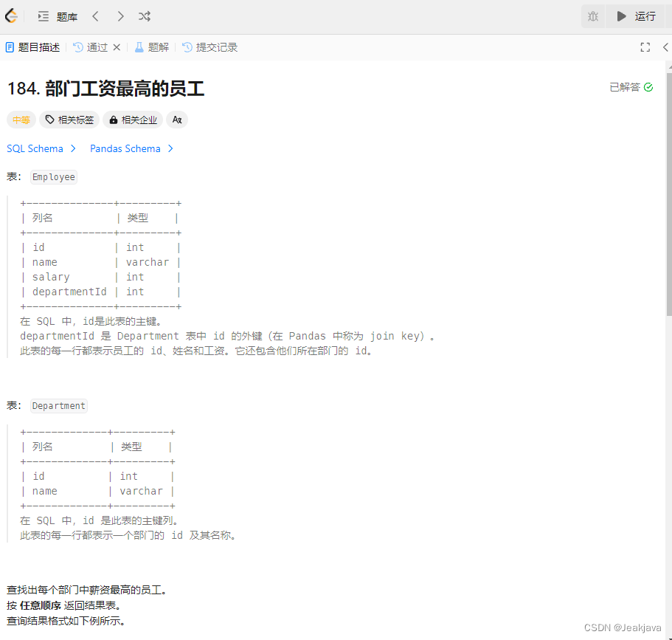
Task: Click the 已解答 solved checkmark badge
Action: (x=631, y=86)
